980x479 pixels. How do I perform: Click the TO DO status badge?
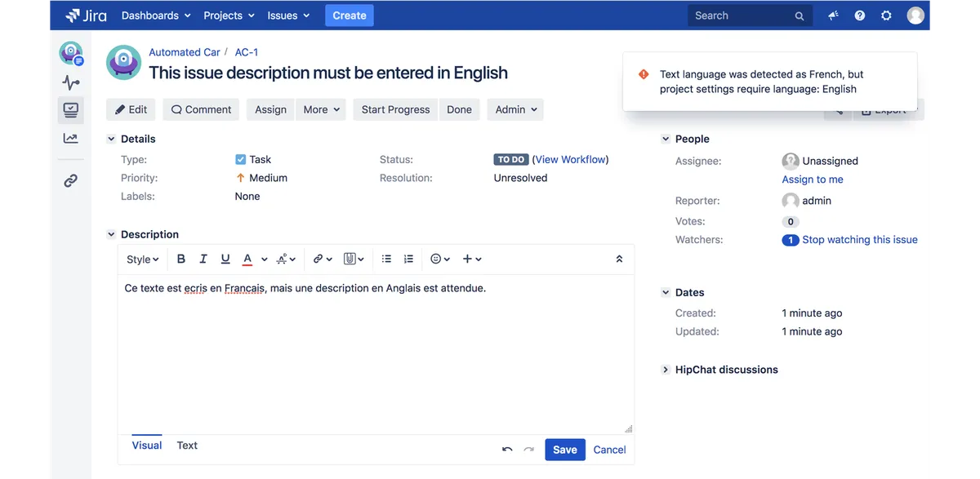click(x=512, y=160)
